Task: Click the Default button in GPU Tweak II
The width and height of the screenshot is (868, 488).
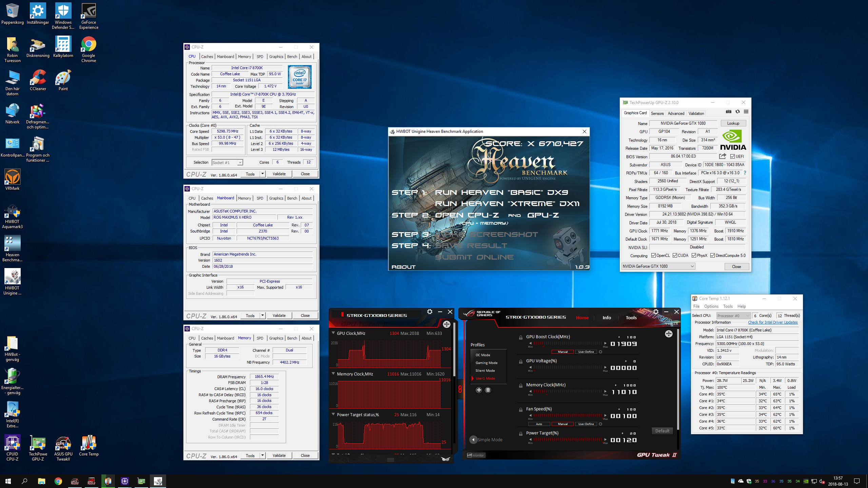Action: pyautogui.click(x=662, y=431)
